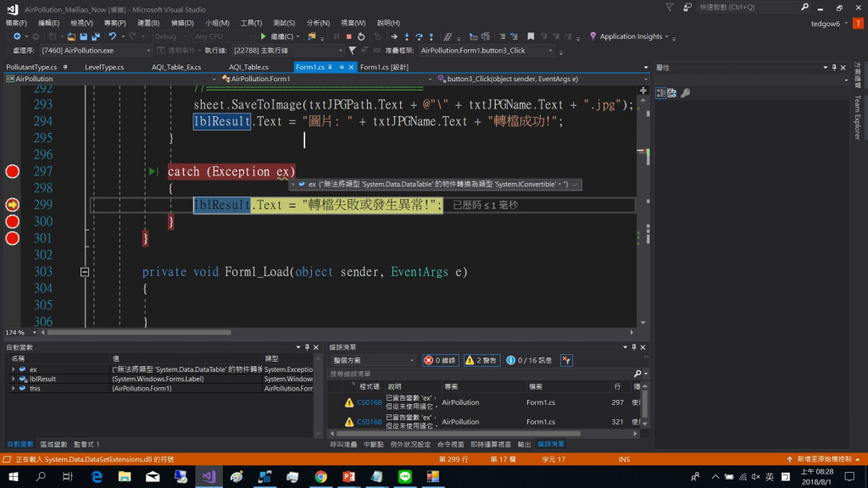Click the editor horizontal scrollbar thumb
This screenshot has height=488, width=868.
click(x=140, y=332)
